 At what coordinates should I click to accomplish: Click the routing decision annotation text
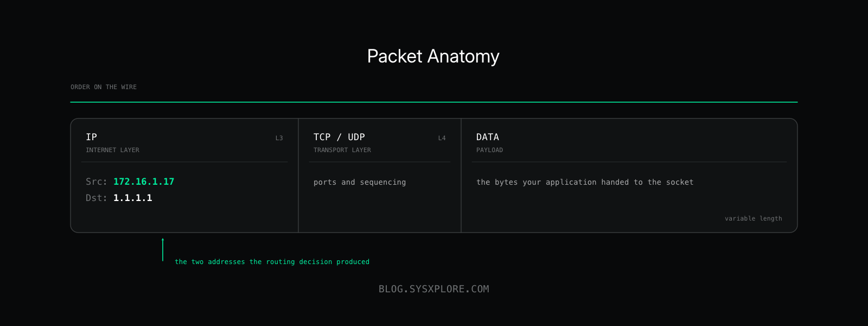click(272, 262)
